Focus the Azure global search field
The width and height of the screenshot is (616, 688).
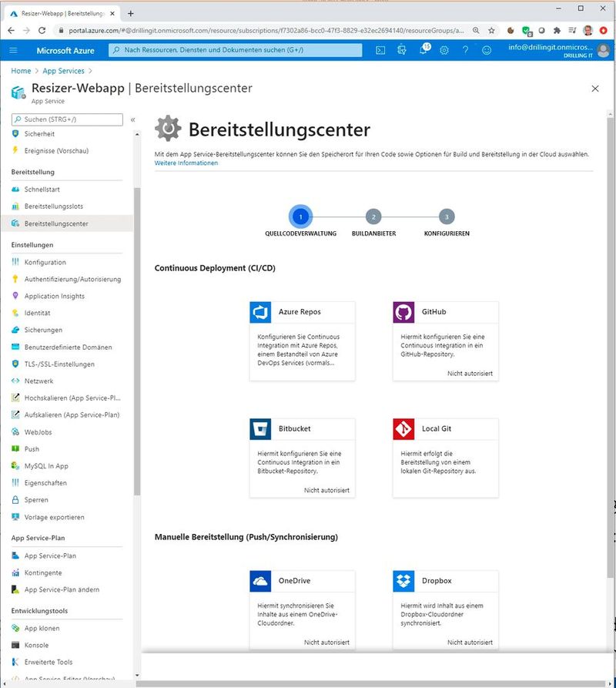point(236,50)
